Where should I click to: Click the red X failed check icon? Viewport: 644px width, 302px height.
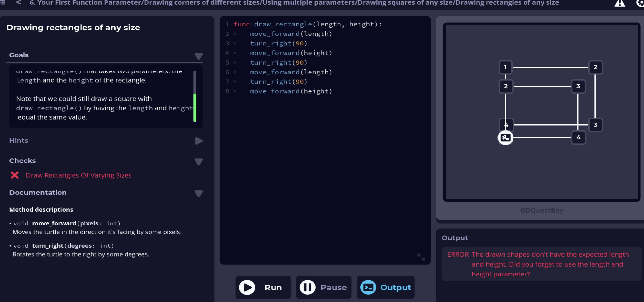coord(15,175)
